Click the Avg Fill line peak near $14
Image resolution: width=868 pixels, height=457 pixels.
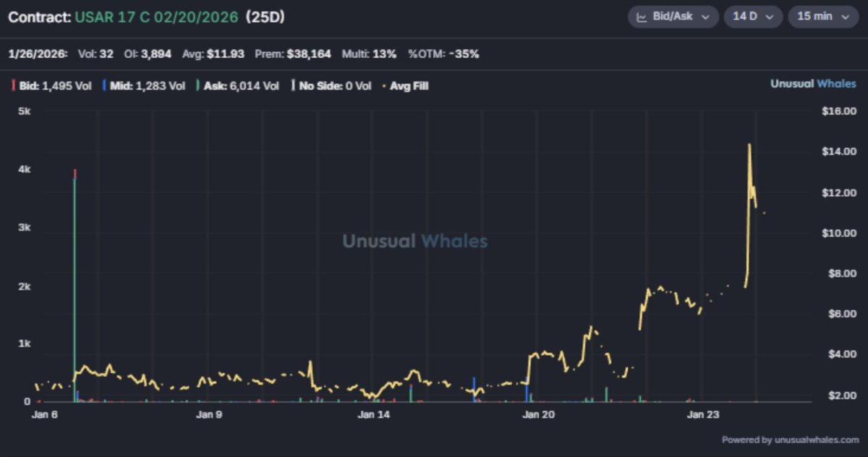[x=749, y=145]
